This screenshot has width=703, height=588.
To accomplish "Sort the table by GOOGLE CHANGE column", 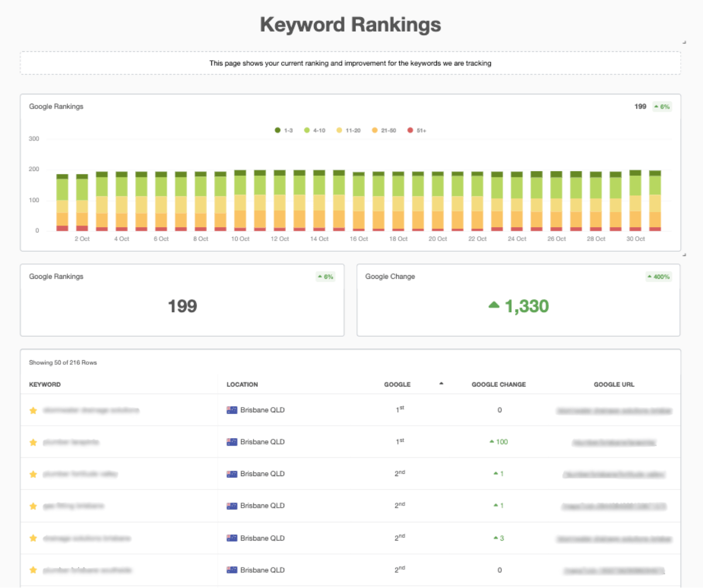I will [x=499, y=384].
